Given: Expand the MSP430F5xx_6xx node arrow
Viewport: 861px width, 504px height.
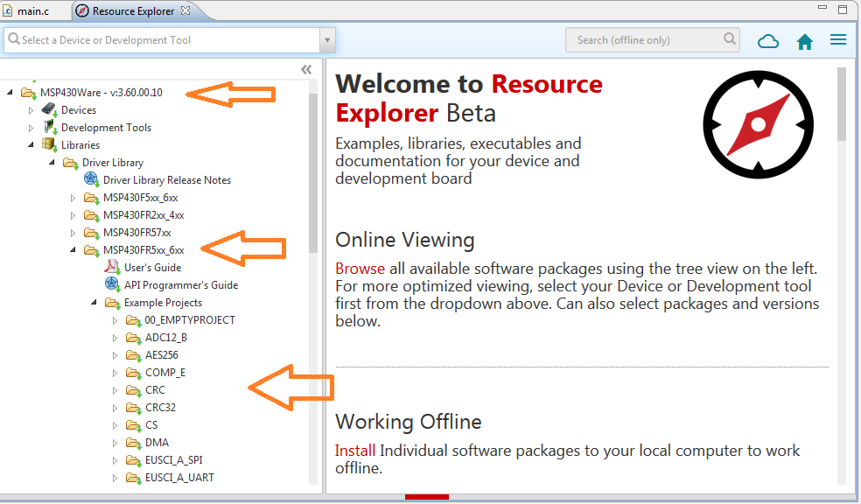Looking at the screenshot, I should pos(73,198).
